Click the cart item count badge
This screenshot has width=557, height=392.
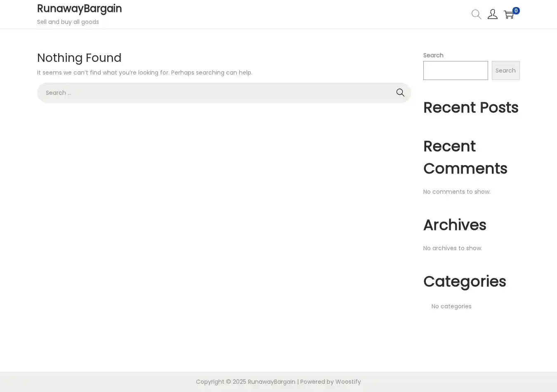[516, 11]
